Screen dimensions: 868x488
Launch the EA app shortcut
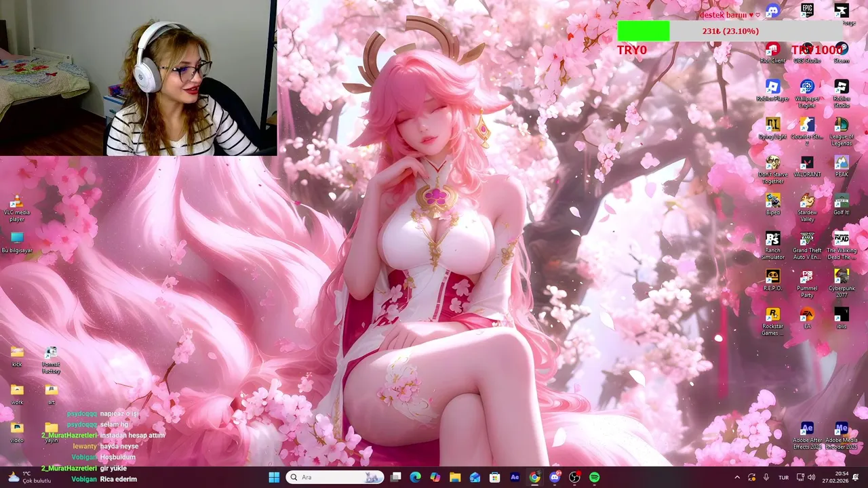click(807, 319)
